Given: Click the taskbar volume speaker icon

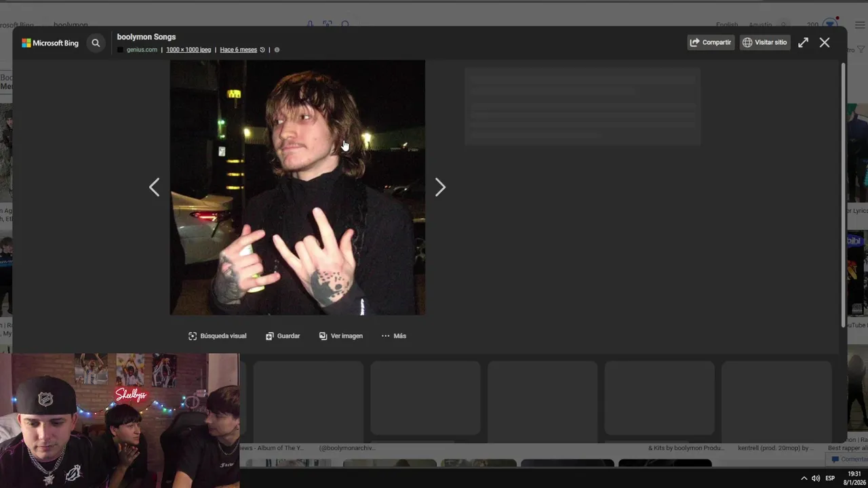Looking at the screenshot, I should click(816, 478).
